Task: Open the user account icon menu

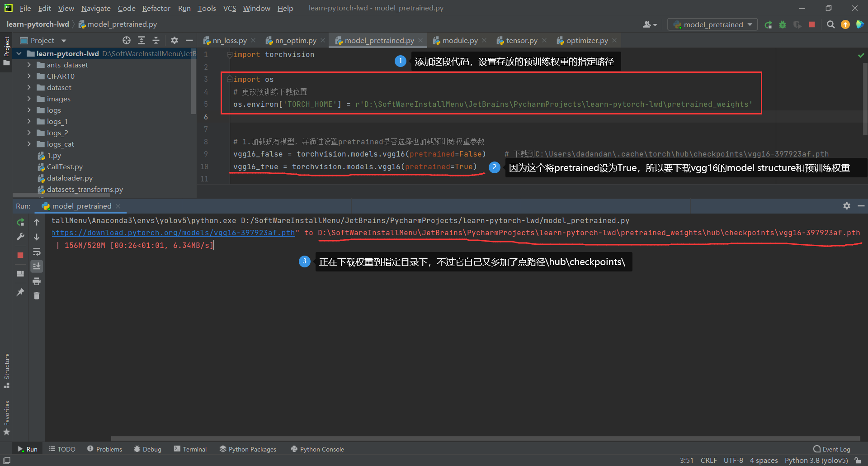Action: point(650,25)
